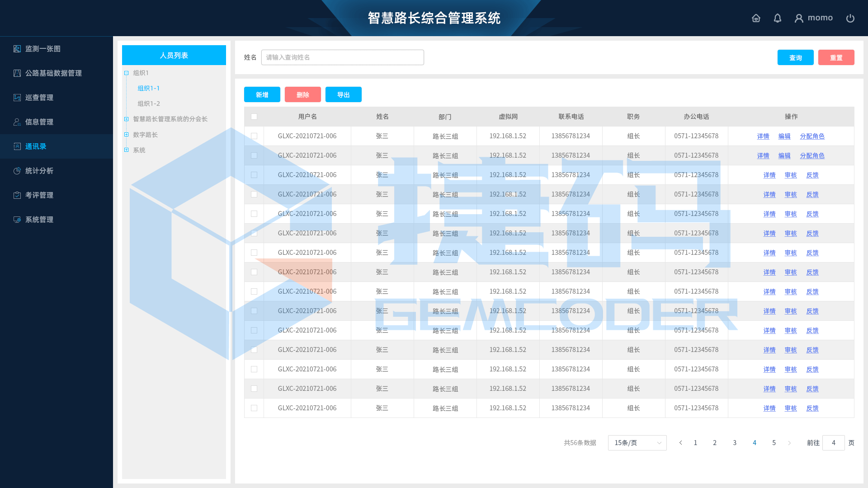Type a name in the 姓名 input field
The width and height of the screenshot is (868, 488).
343,57
